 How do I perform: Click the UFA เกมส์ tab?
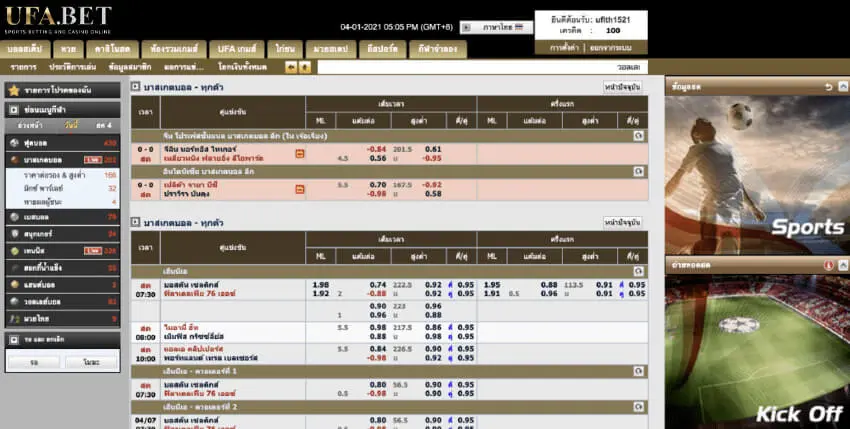(237, 48)
